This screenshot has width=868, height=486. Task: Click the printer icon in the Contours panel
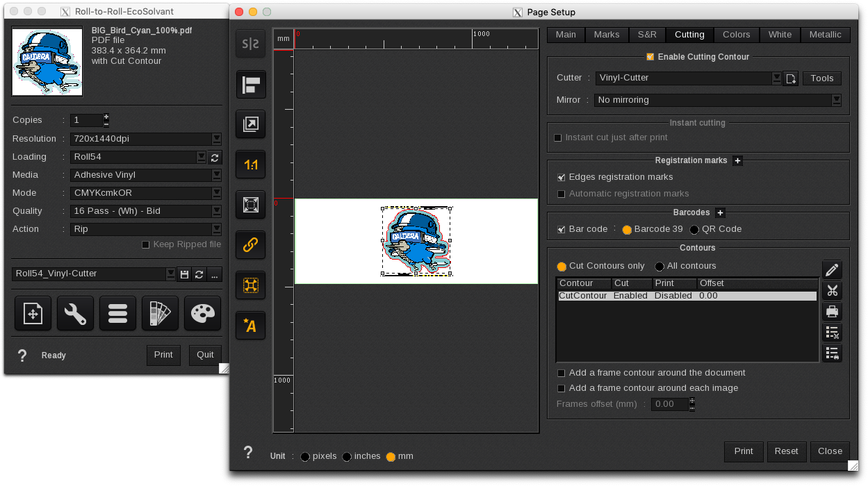click(x=832, y=311)
